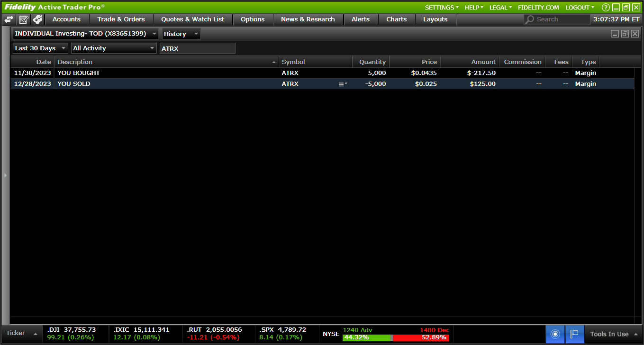This screenshot has height=345, width=644.
Task: Sort history by the Amount column header
Action: [x=470, y=62]
